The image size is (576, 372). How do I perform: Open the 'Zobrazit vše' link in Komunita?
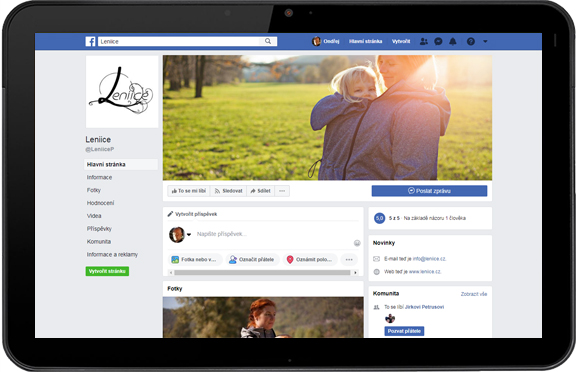(x=474, y=294)
